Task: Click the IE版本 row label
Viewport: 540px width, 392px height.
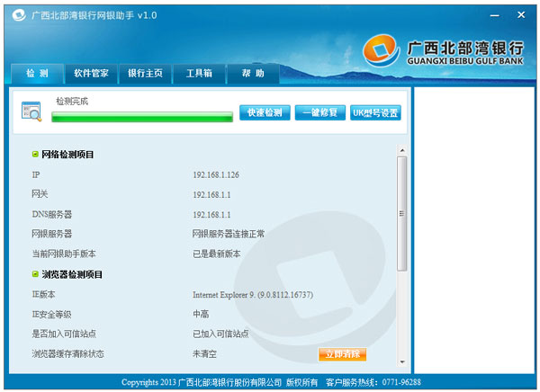Action: pyautogui.click(x=43, y=295)
